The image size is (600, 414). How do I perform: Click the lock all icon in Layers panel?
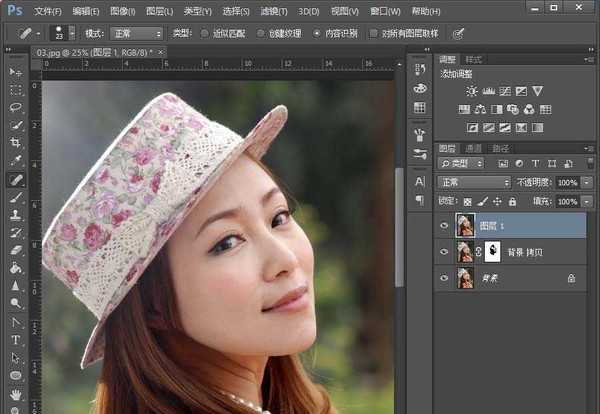(513, 202)
